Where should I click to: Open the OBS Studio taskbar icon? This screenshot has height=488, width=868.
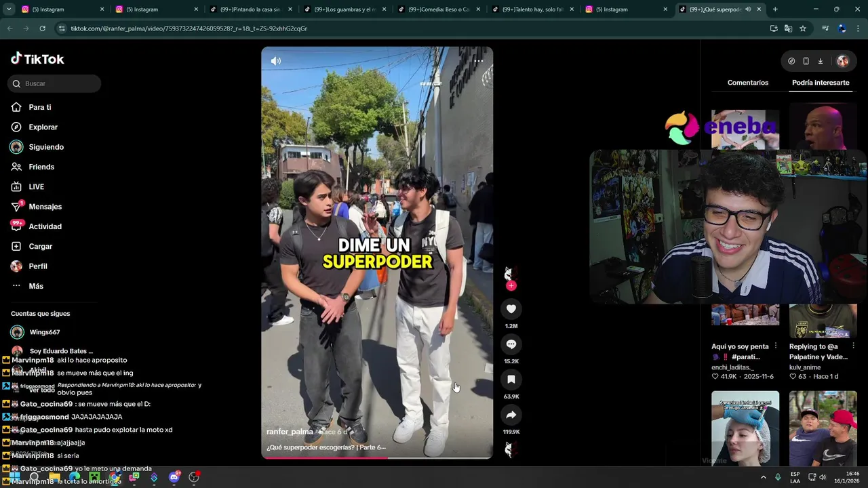pos(194,477)
